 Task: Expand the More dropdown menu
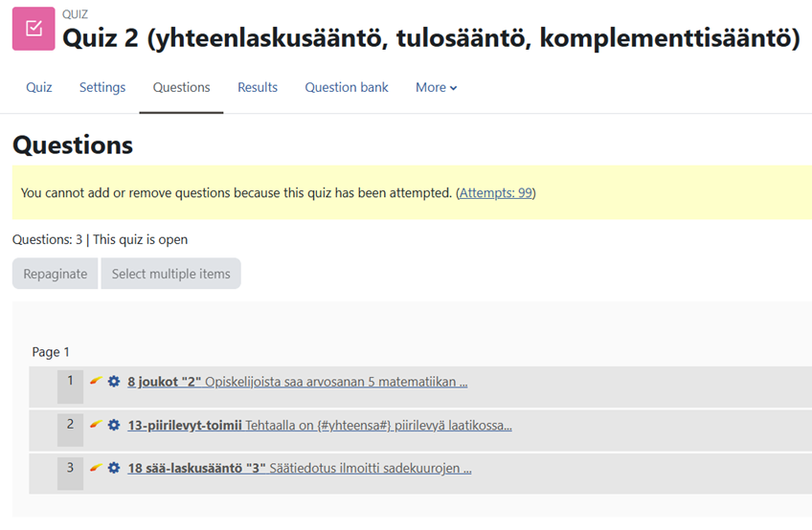(436, 87)
